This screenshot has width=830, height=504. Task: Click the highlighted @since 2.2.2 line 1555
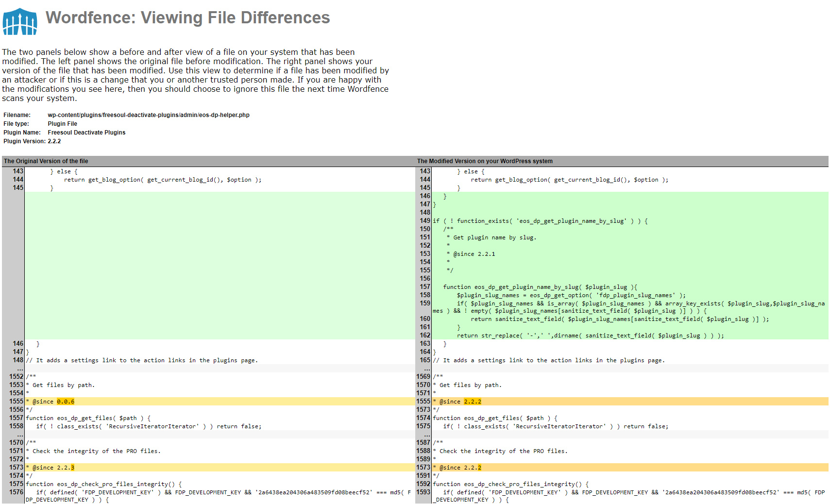pyautogui.click(x=630, y=402)
